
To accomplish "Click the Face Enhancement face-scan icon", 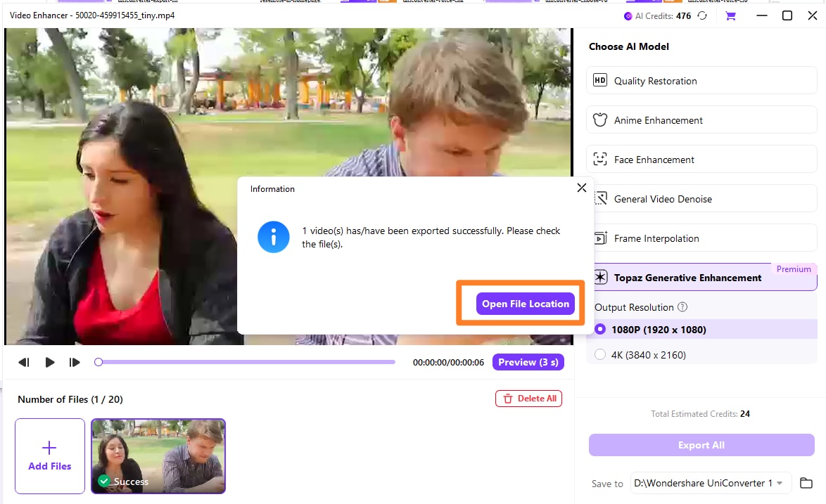I will tap(600, 159).
